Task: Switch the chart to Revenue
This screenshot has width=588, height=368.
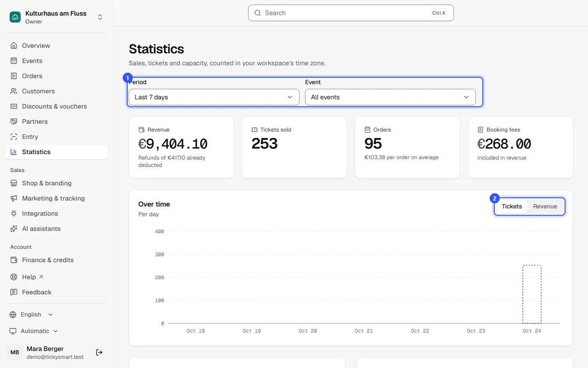Action: (545, 207)
